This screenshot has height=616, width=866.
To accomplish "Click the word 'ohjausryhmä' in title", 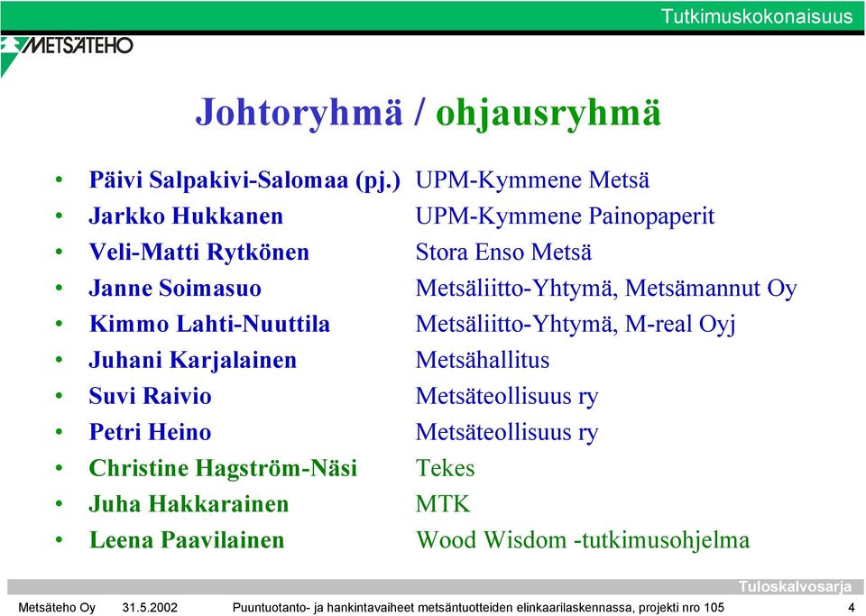I will coord(548,113).
